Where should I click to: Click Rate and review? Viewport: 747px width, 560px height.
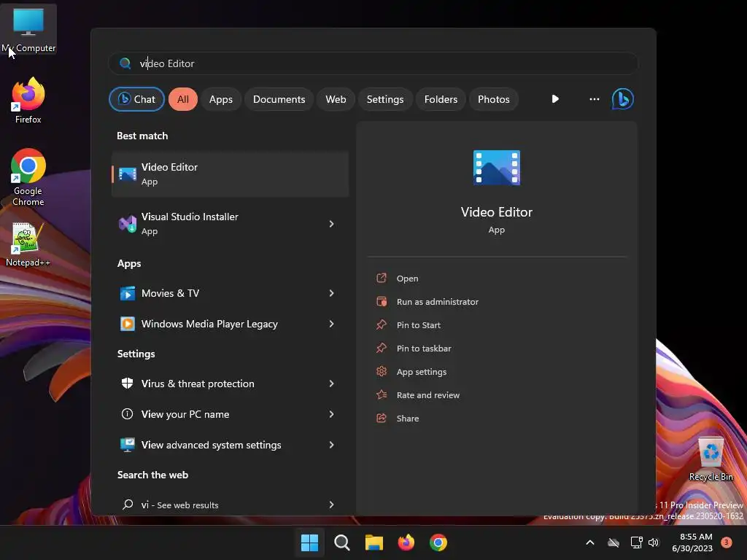tap(427, 395)
